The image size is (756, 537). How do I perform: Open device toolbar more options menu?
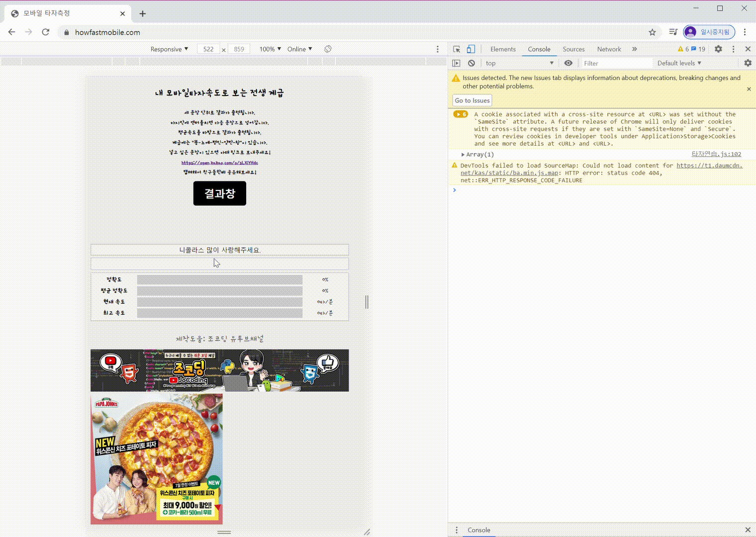[x=438, y=49]
